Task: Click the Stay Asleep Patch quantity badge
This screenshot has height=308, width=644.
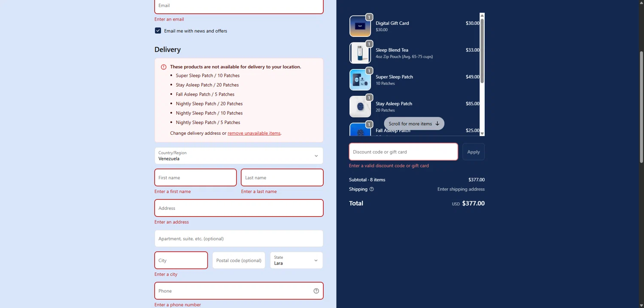Action: (369, 97)
